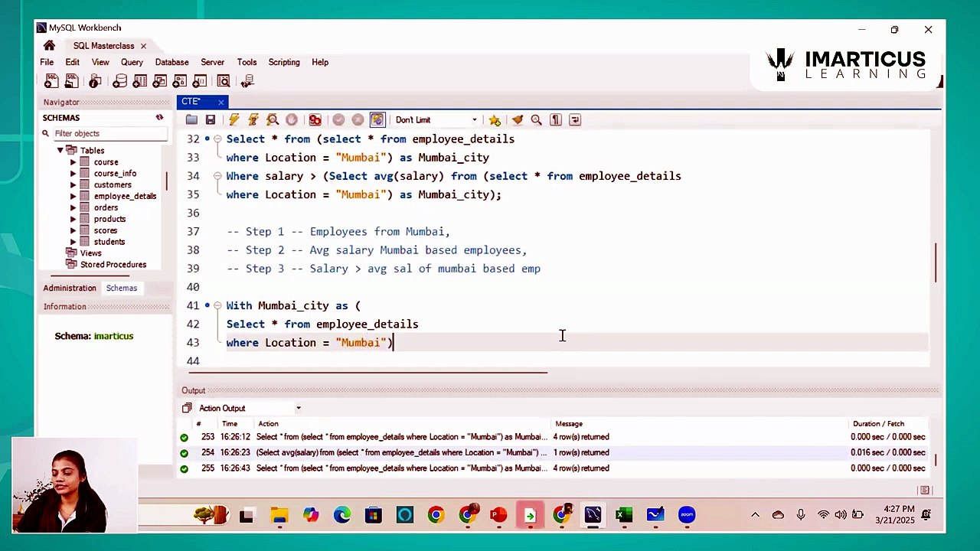Reconnect to DBMS toolbar icon

click(x=247, y=80)
